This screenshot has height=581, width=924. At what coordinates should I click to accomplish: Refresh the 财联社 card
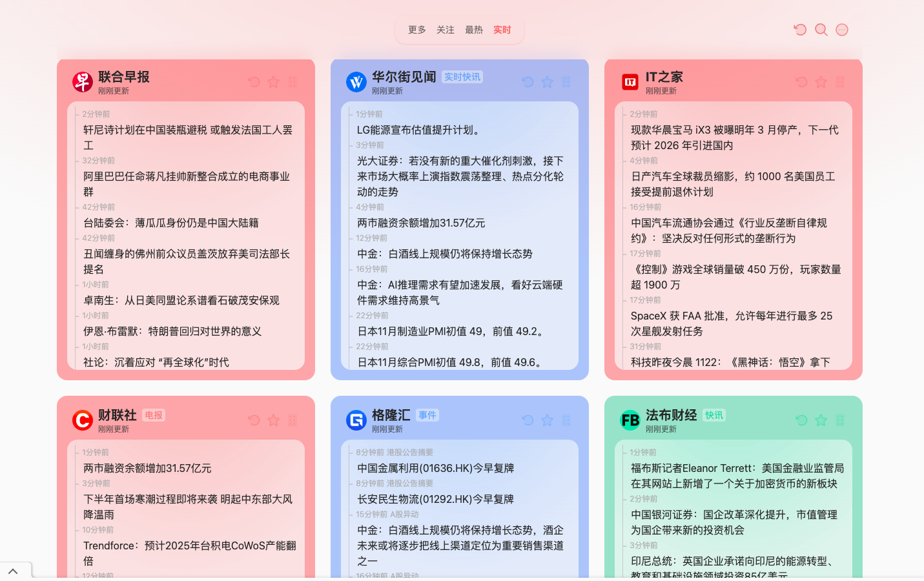(254, 420)
